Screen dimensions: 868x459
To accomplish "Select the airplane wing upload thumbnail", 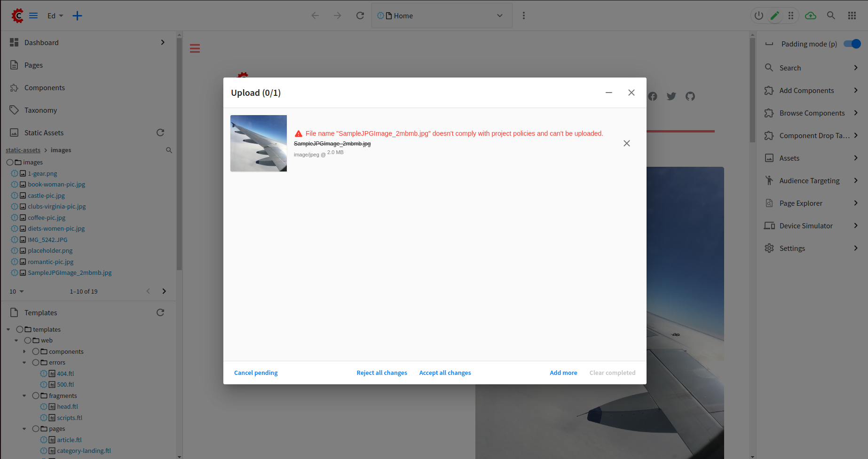I will (258, 143).
